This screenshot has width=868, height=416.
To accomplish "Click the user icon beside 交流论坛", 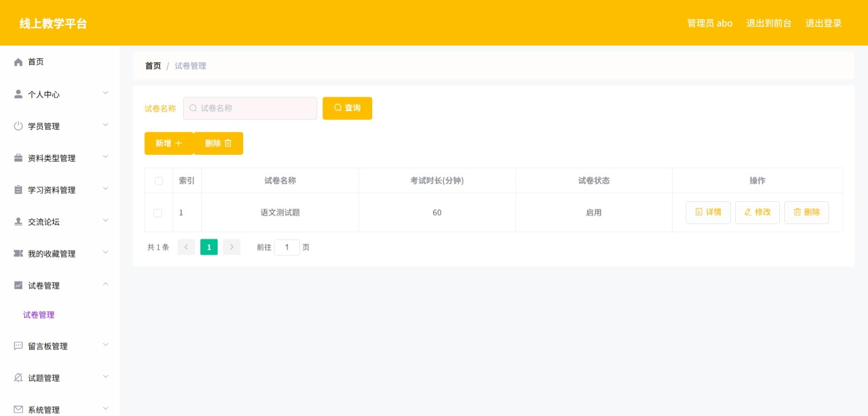I will pos(18,222).
